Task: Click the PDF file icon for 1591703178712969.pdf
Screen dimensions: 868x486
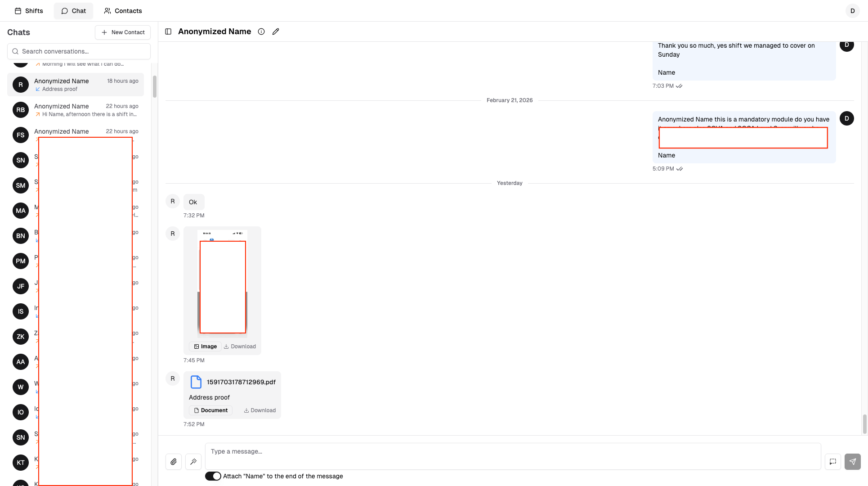Action: tap(196, 382)
